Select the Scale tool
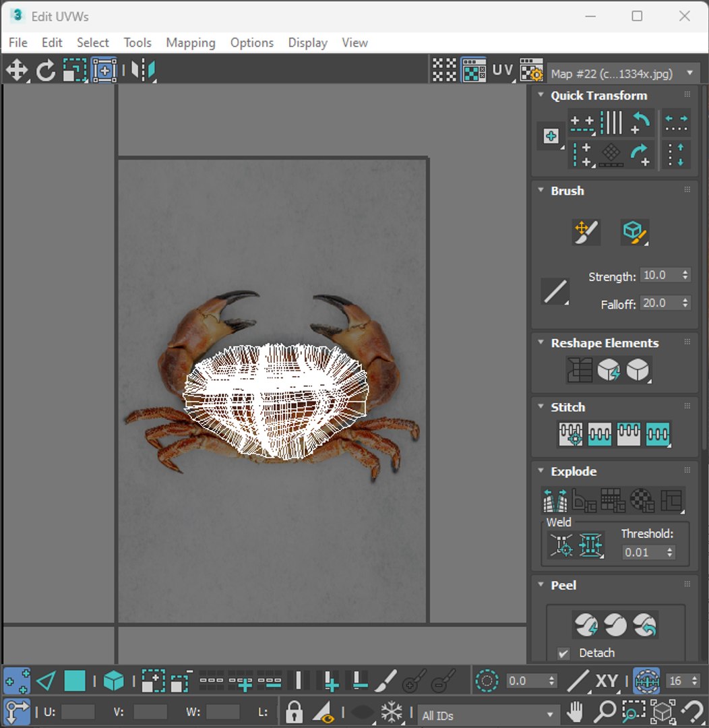 [74, 71]
